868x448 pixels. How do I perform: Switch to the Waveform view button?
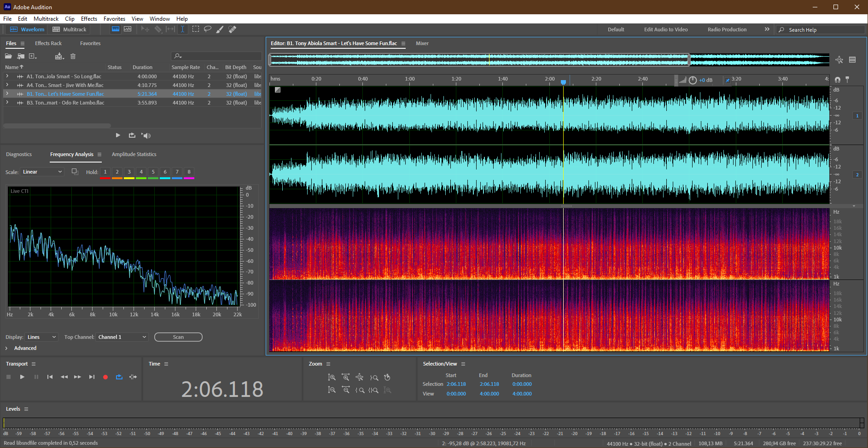coord(27,29)
